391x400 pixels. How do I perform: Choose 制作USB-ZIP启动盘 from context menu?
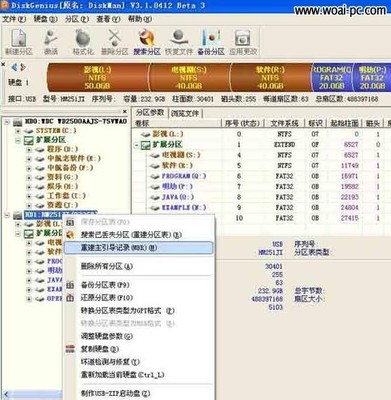[138, 393]
